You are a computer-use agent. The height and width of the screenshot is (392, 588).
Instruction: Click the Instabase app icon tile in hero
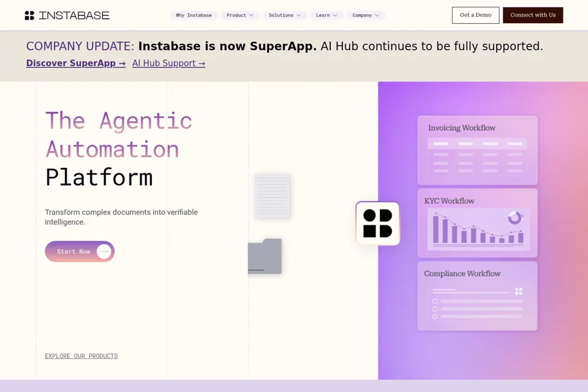(x=378, y=224)
